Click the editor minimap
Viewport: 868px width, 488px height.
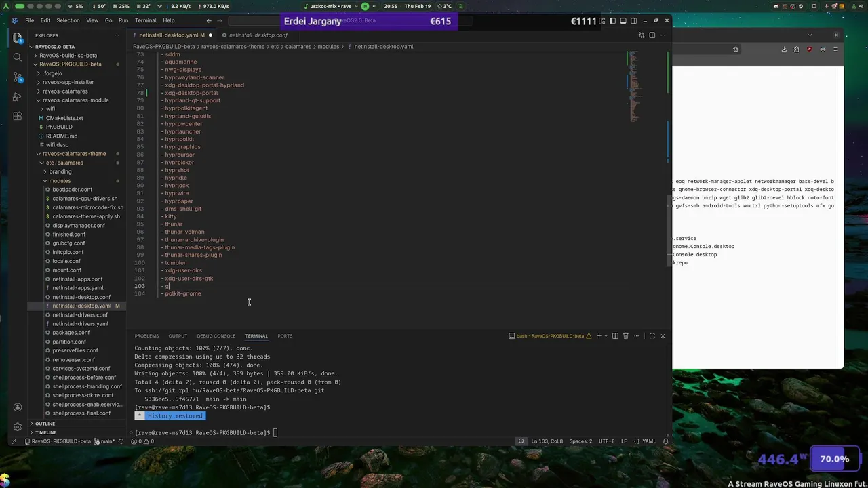(634, 88)
